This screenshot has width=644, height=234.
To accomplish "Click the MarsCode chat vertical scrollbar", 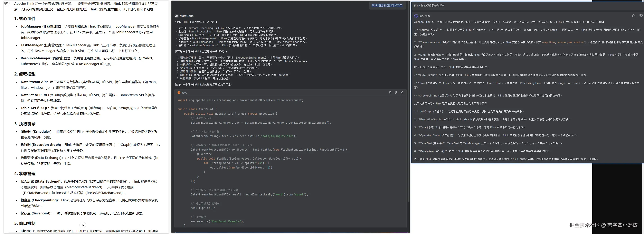I will click(x=408, y=100).
